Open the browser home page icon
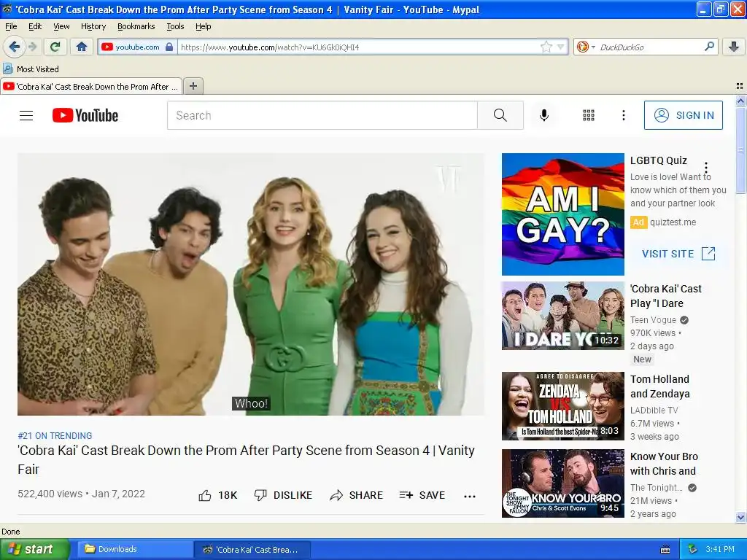Screen dimensions: 747x560 (82, 47)
